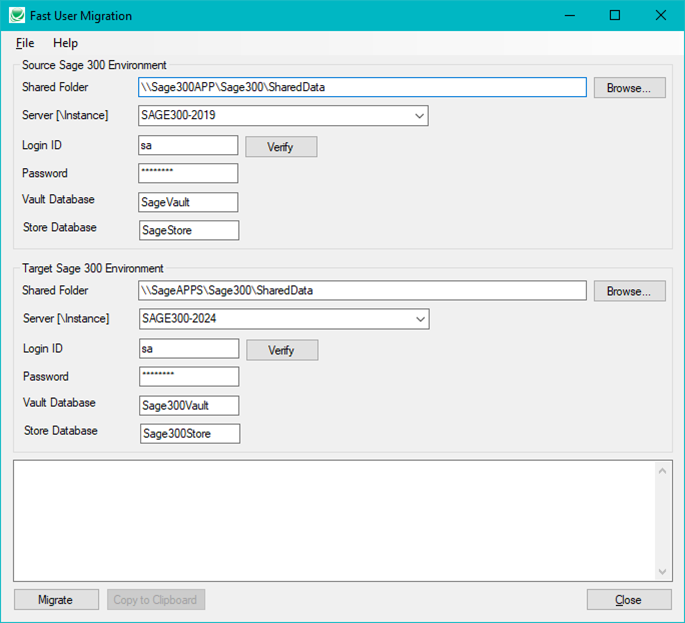Image resolution: width=685 pixels, height=623 pixels.
Task: Open the Help menu
Action: [x=66, y=43]
